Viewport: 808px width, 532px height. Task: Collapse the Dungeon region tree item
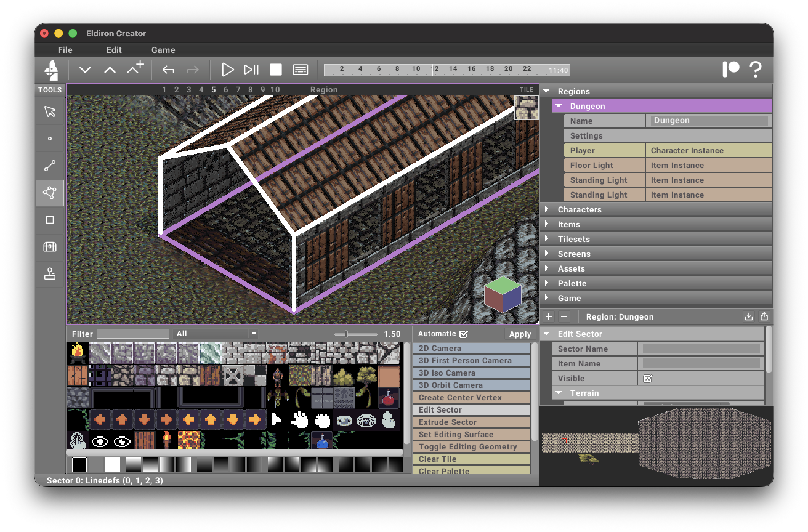pyautogui.click(x=559, y=106)
